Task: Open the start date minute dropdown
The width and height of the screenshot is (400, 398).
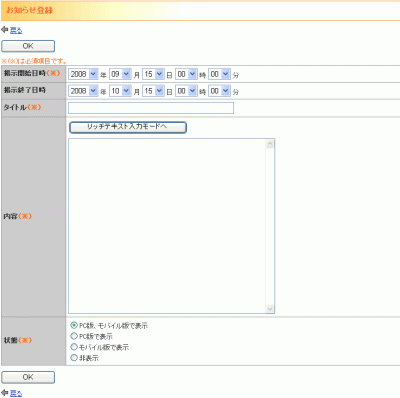Action: click(x=219, y=74)
